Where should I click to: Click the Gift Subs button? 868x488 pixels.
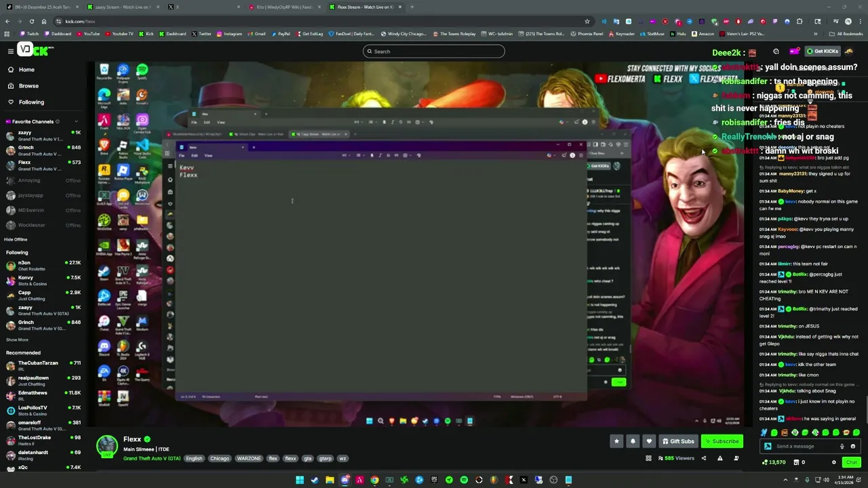click(678, 441)
